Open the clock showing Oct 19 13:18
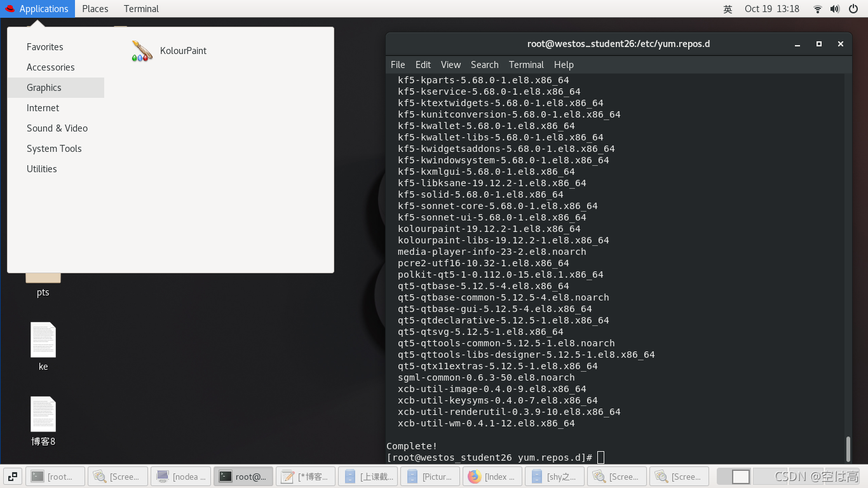 pos(772,9)
